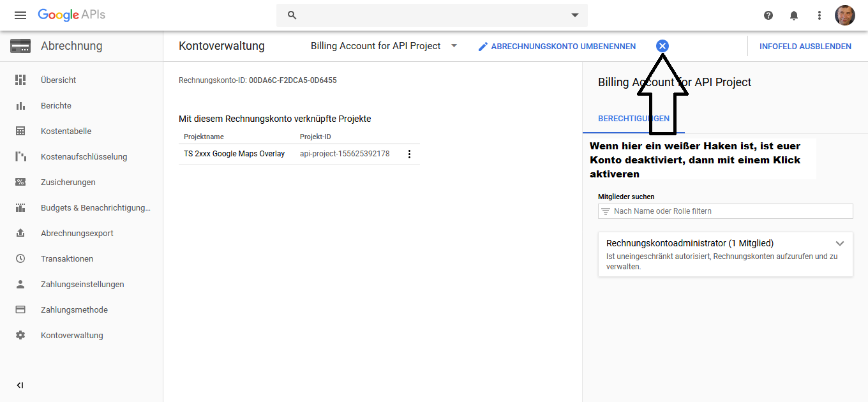Focus the member name or role filter field
The height and width of the screenshot is (402, 868).
(731, 211)
